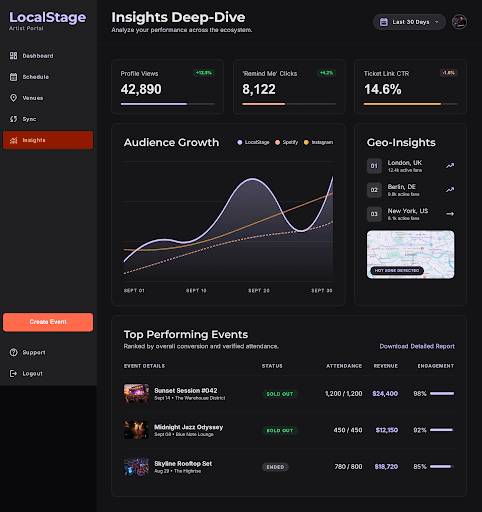This screenshot has width=482, height=512.
Task: Click the 92% engagement bar for Midnight Jazz
Action: [x=442, y=430]
